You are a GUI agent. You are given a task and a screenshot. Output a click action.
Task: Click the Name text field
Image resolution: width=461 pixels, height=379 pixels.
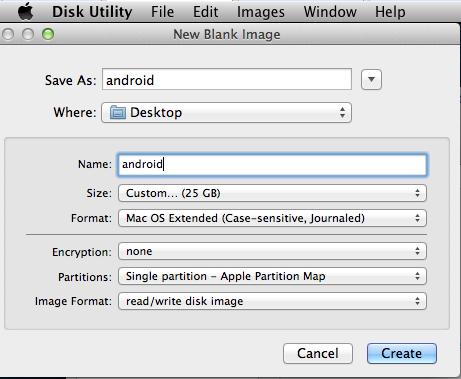272,165
